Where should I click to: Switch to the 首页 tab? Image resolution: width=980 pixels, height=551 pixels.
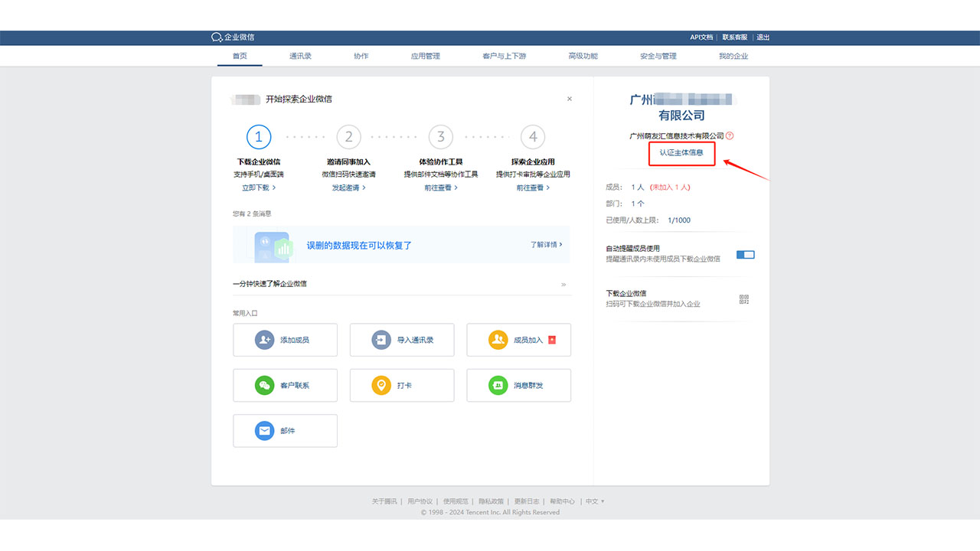pyautogui.click(x=240, y=56)
